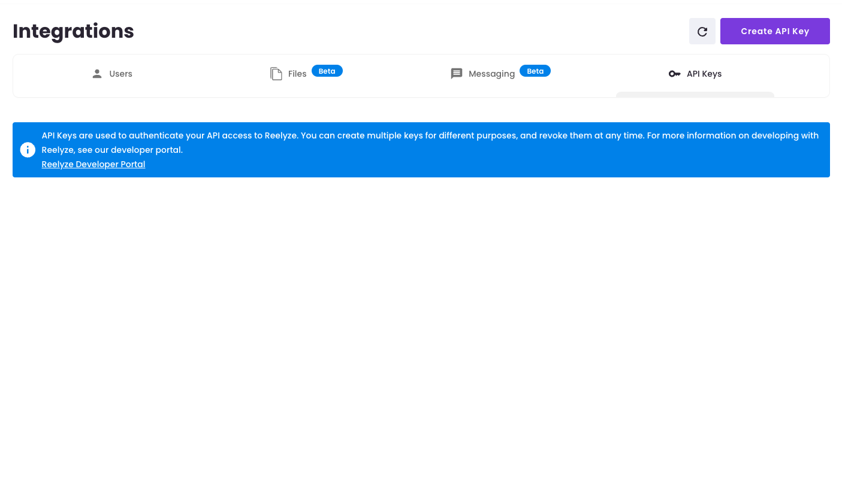Click the Beta badge beside Files

[x=327, y=71]
